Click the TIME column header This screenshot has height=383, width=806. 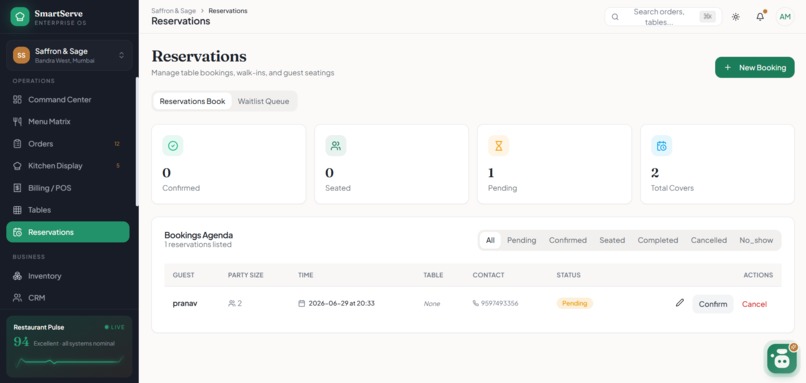(305, 275)
